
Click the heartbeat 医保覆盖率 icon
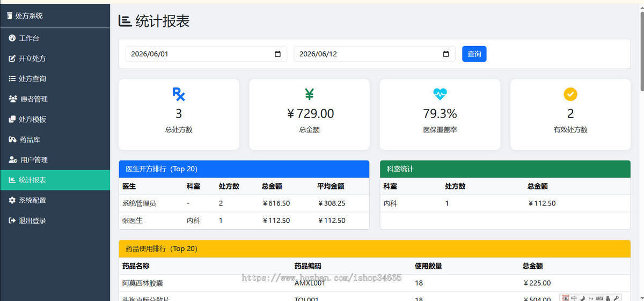(440, 94)
